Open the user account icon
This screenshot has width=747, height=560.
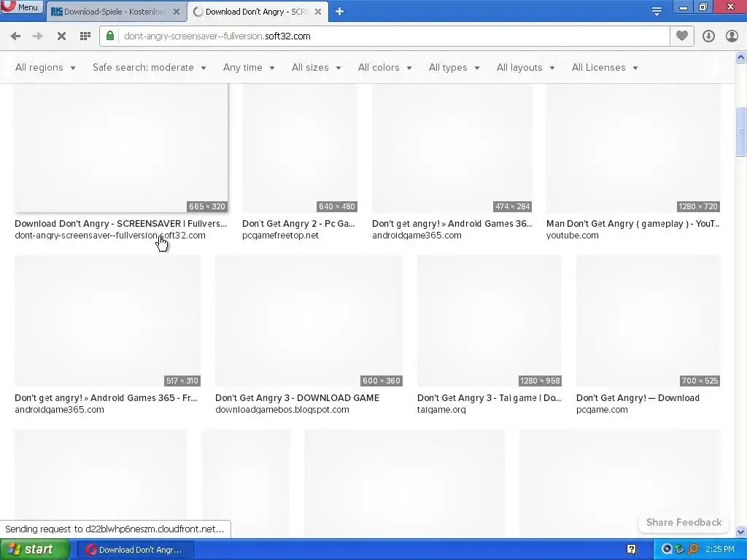pos(732,36)
